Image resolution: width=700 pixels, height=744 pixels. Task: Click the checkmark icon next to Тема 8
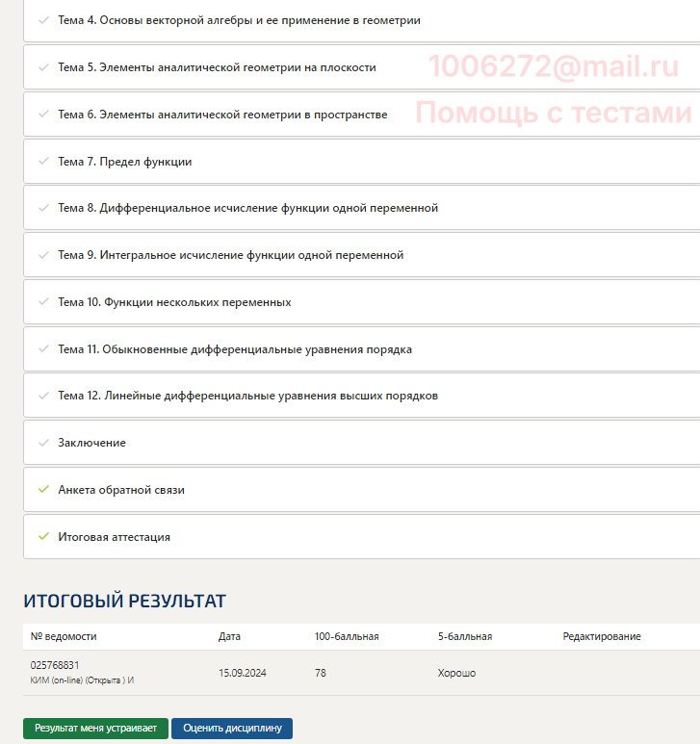43,208
